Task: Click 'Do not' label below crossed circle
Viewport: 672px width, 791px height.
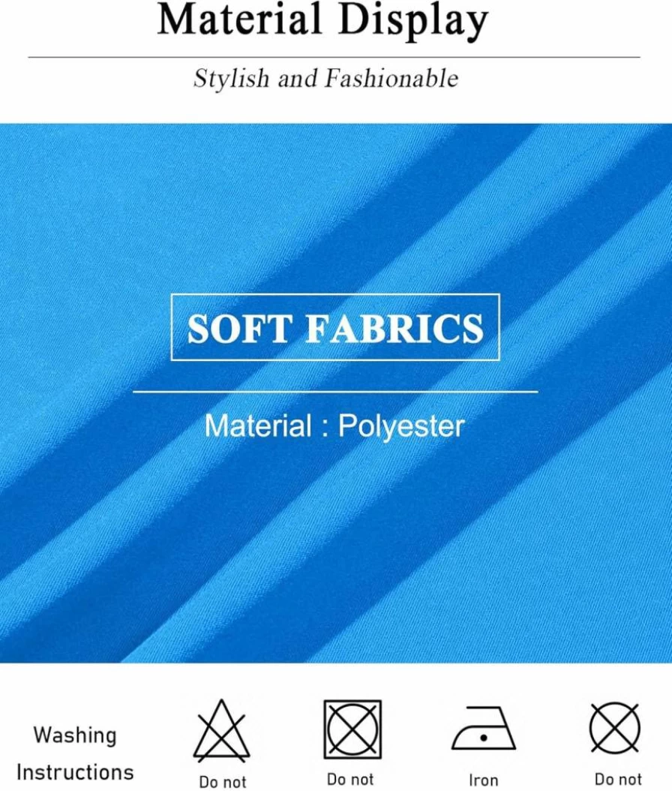Action: pos(618,780)
